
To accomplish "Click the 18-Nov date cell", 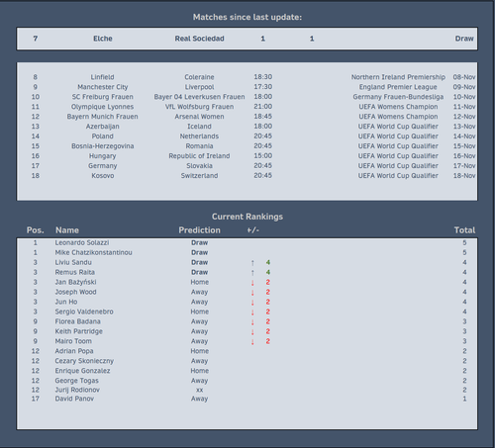I will click(464, 176).
